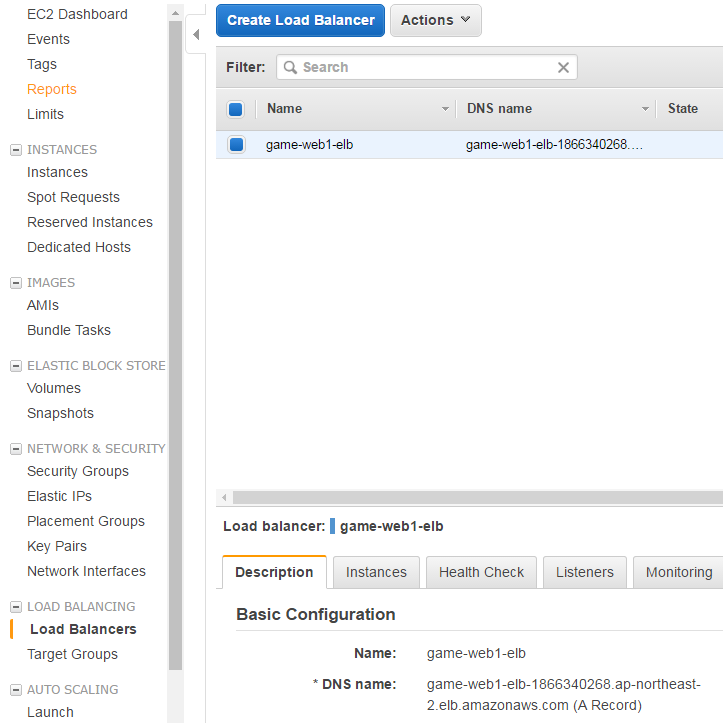Toggle checkbox for game-web1-elb row
This screenshot has width=723, height=723.
click(236, 144)
